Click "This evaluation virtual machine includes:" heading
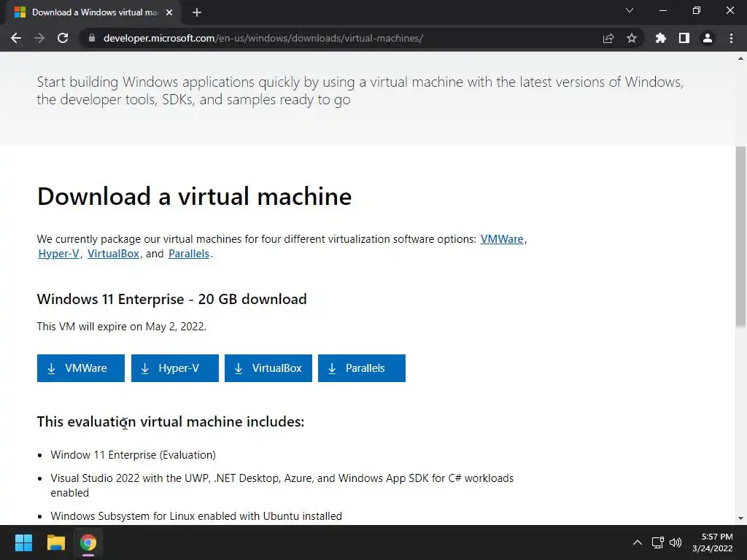747x560 pixels. (171, 422)
